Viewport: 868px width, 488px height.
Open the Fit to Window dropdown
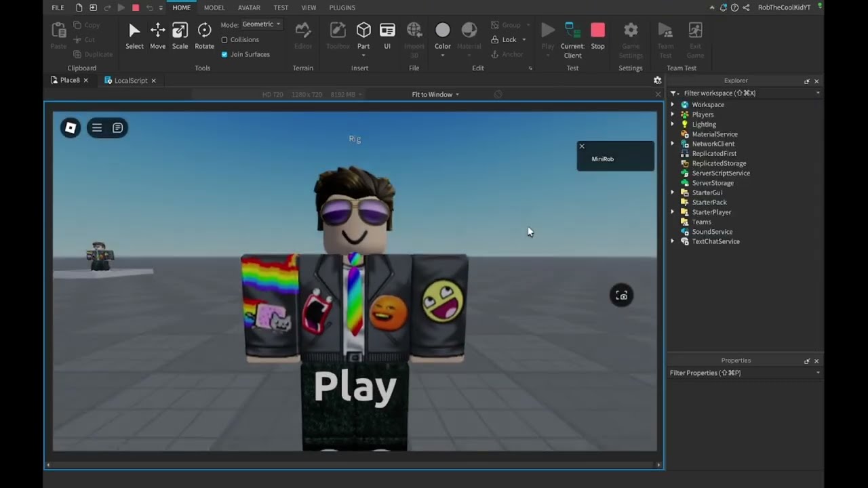point(435,94)
